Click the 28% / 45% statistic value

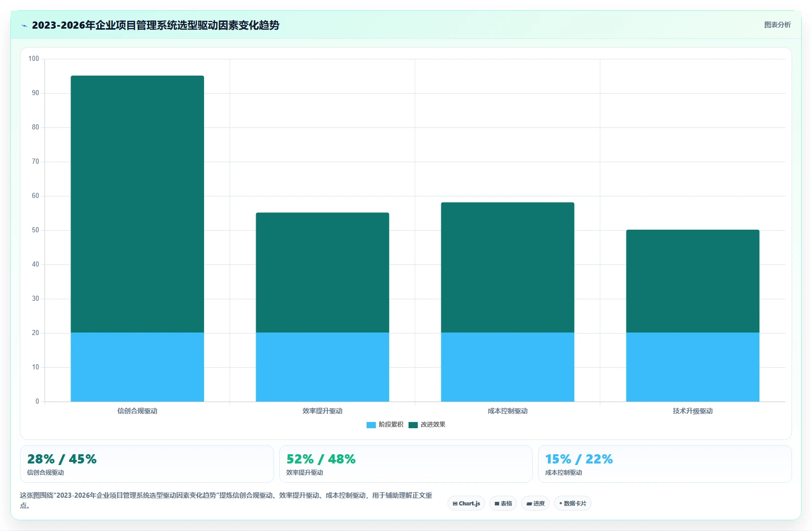click(62, 459)
